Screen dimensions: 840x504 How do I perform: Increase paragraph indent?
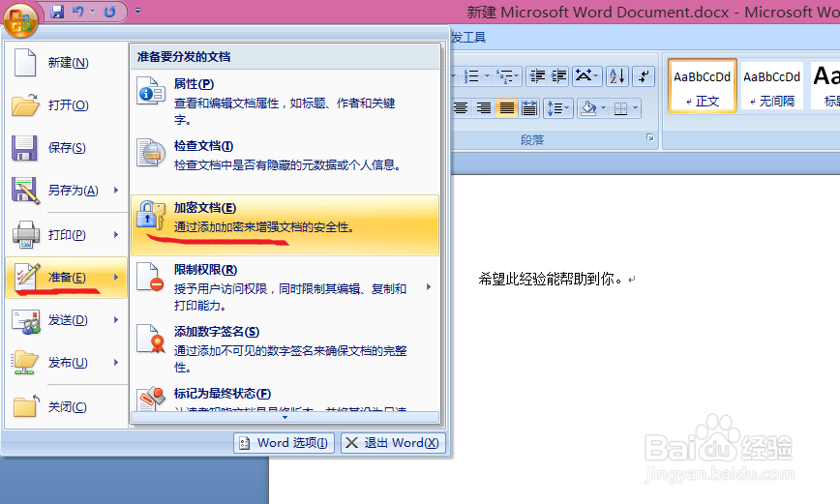pos(558,76)
